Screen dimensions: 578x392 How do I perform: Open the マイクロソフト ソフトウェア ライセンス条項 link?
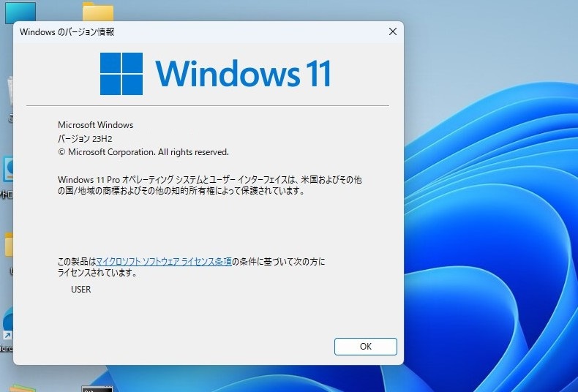164,261
